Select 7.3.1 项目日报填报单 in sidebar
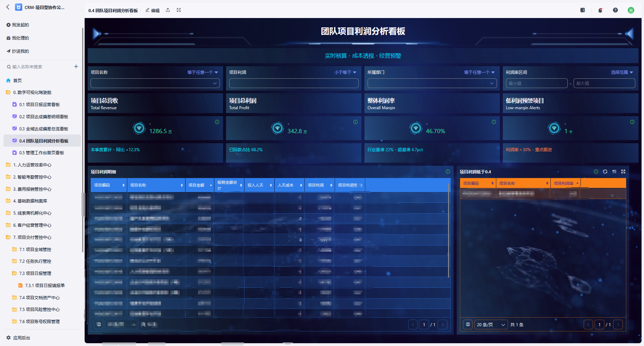 click(x=45, y=285)
